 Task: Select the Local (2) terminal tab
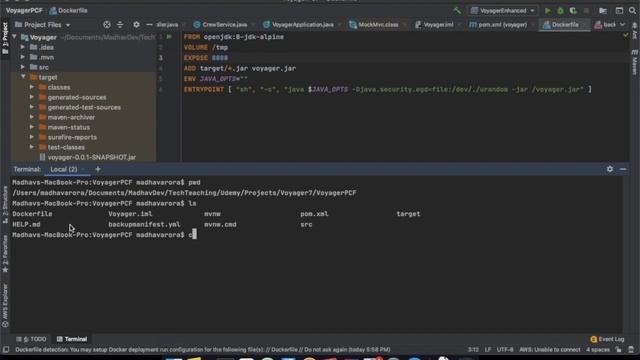(x=64, y=169)
